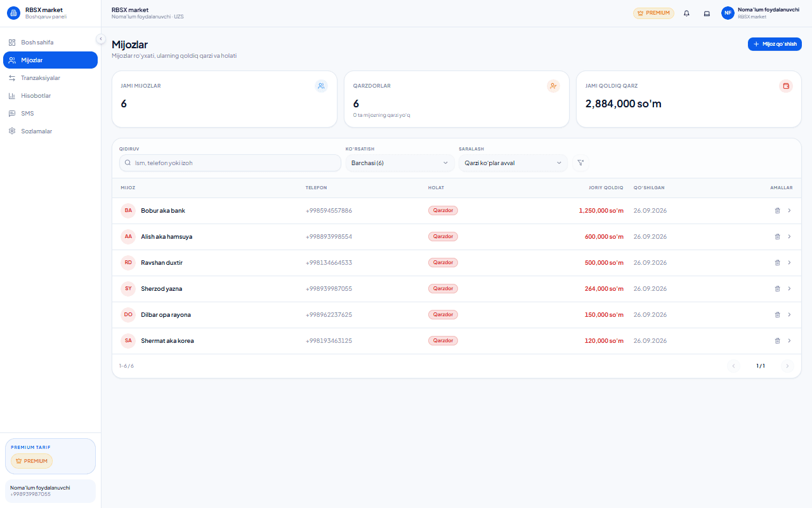Open the notifications bell icon

[686, 13]
